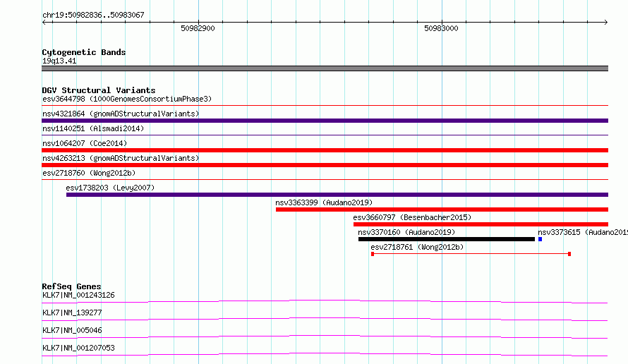Click the left arrow of the ruler

44,22
